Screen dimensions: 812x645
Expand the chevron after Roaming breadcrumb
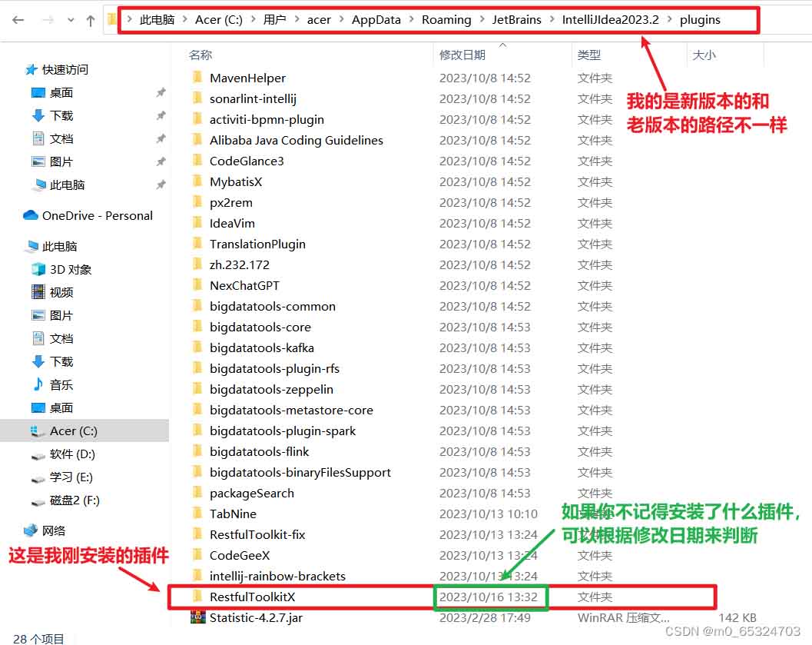tap(482, 20)
